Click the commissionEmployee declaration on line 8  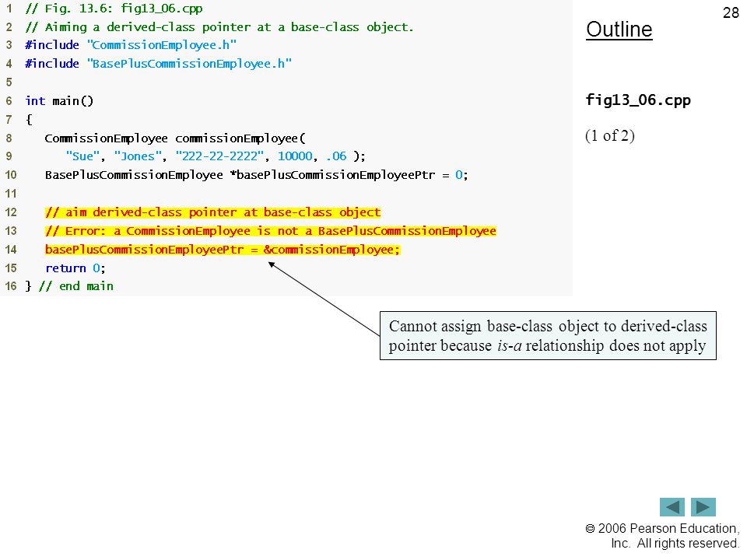(175, 138)
